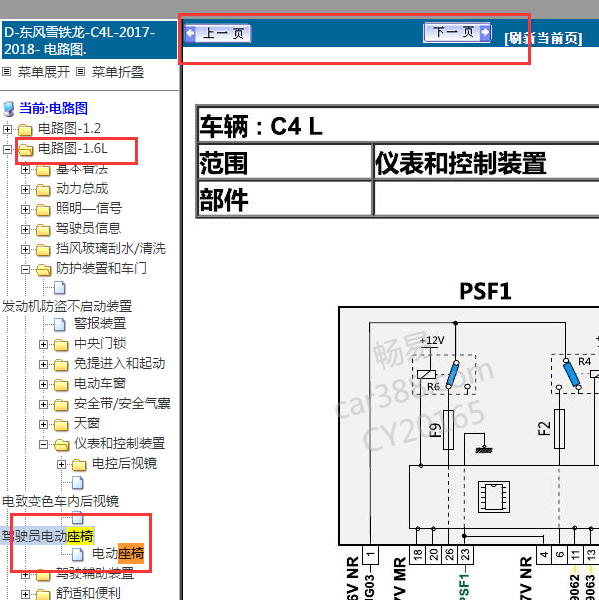Open the 驾驶员电动座椅 diagram entry

click(47, 536)
